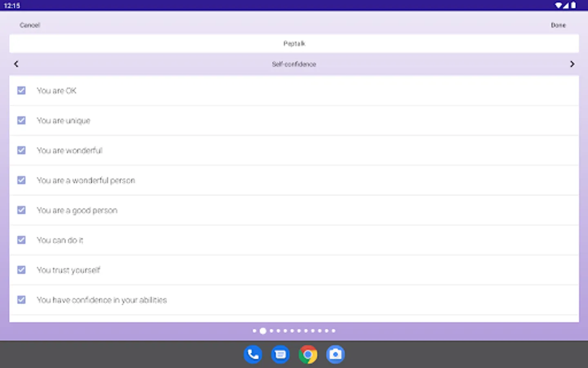The width and height of the screenshot is (588, 368).
Task: Click the highlighted current page dot
Action: coord(263,331)
